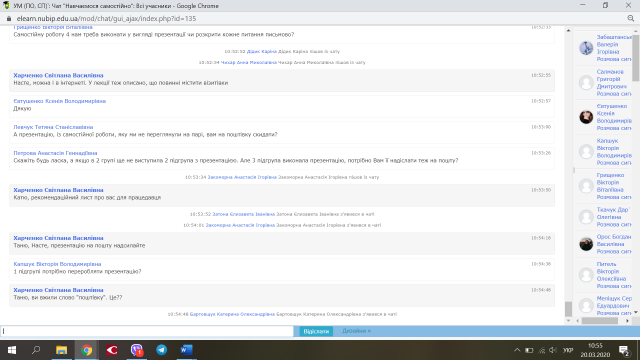Open the Windows taskbar search

tap(36, 350)
